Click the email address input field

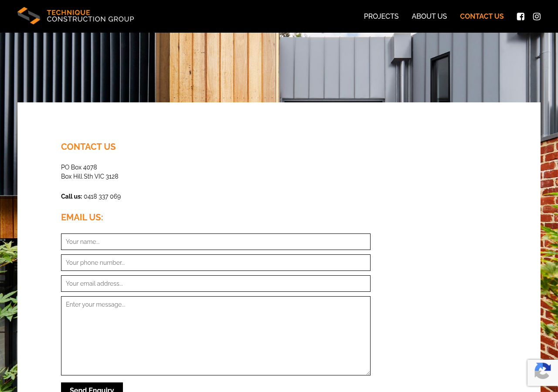coord(215,283)
